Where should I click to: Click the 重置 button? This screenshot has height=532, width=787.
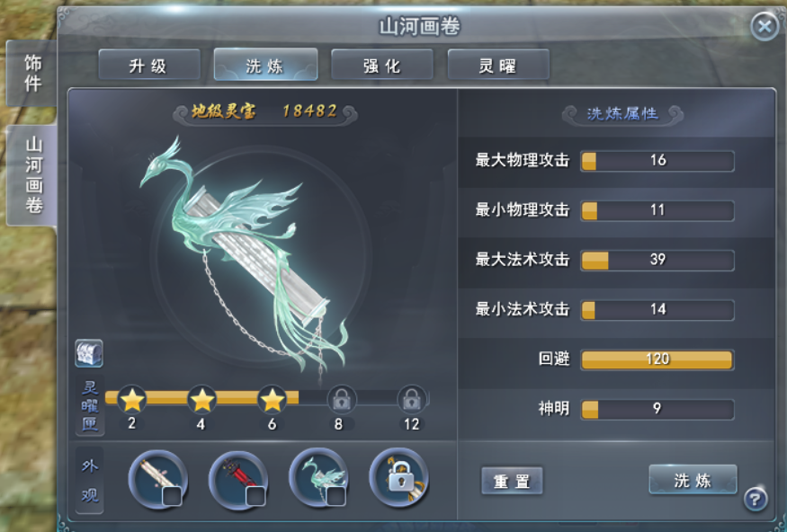pos(512,481)
